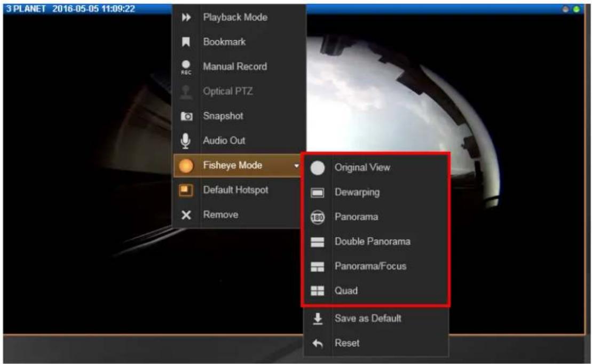This screenshot has height=364, width=592.
Task: Switch to Quad view mode
Action: point(376,291)
